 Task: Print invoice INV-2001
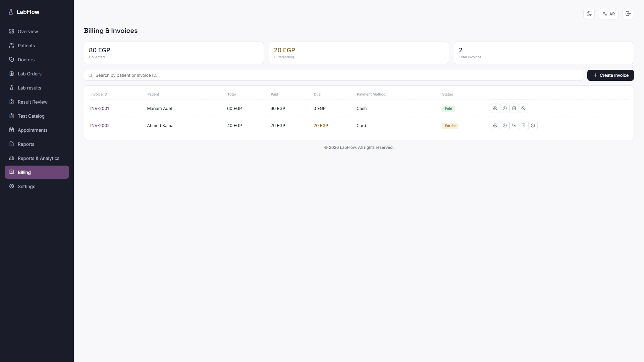[x=495, y=108]
